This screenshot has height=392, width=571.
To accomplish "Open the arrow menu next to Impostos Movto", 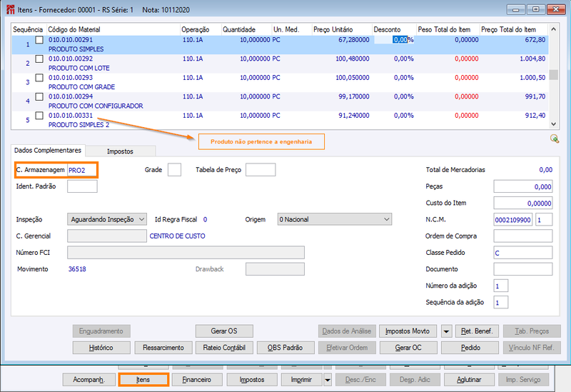I will (447, 331).
